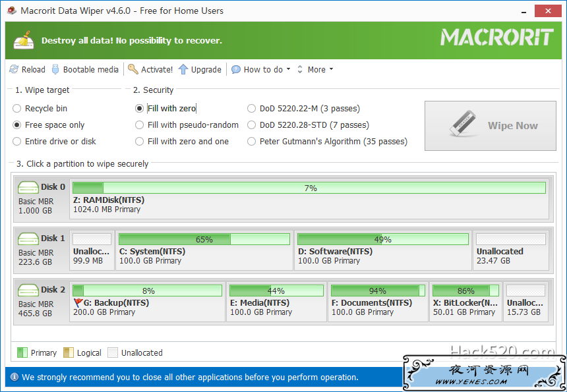Click the 200.0 GB Primary text
Screen dimensions: 567x392
(104, 312)
